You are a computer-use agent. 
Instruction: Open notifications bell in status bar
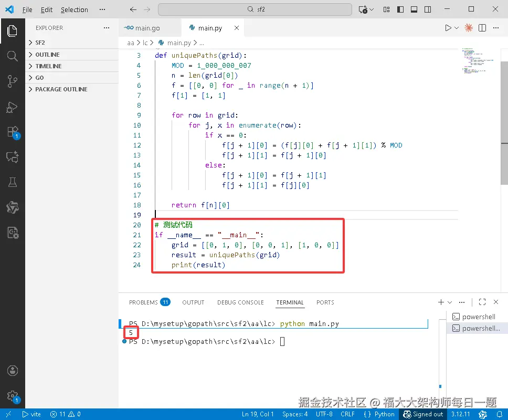pos(499,414)
